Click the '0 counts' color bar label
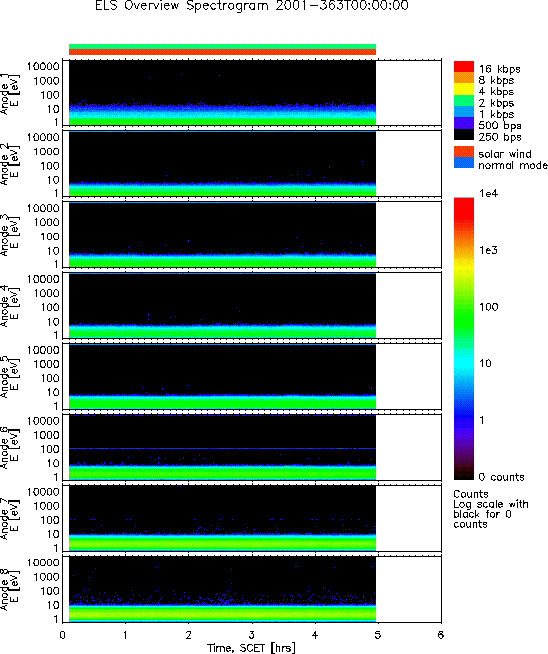 pyautogui.click(x=501, y=477)
